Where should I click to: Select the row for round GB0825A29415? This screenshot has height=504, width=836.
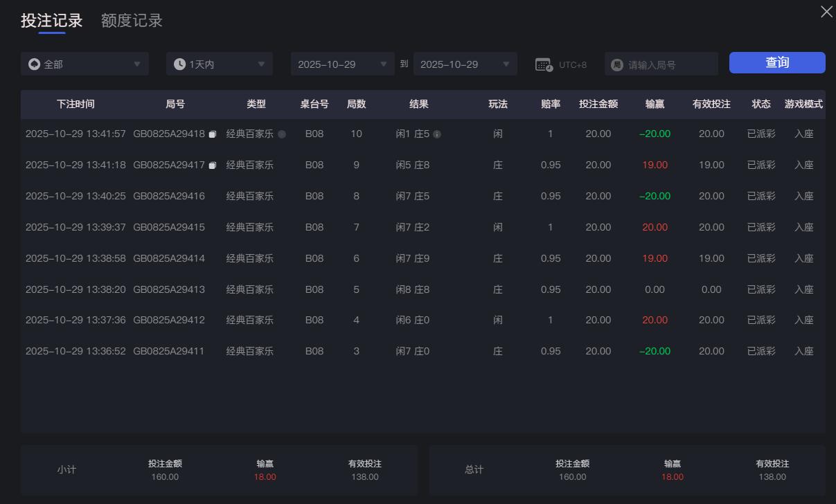416,227
